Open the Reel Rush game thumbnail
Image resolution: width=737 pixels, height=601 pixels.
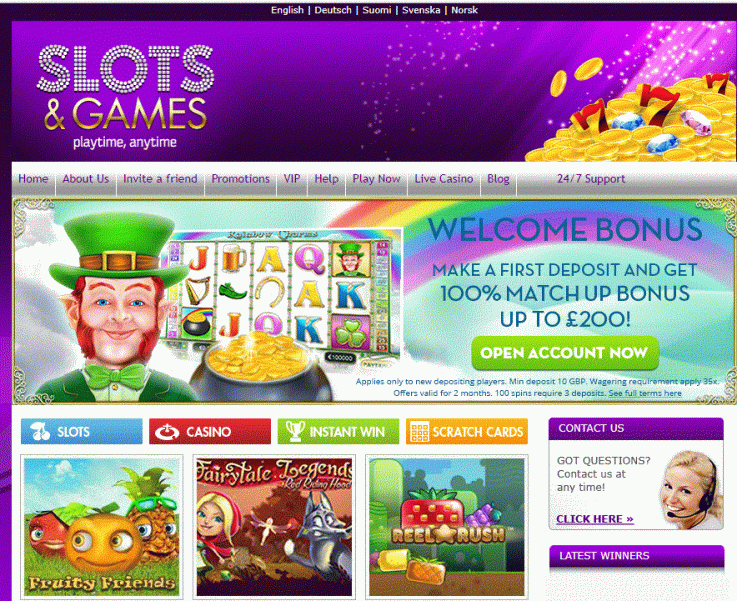coord(447,527)
